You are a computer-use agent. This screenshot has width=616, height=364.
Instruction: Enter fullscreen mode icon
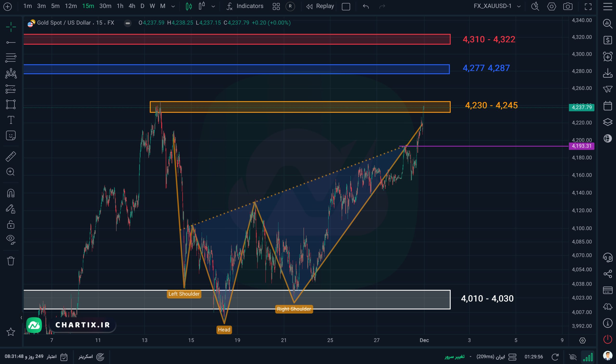(588, 6)
